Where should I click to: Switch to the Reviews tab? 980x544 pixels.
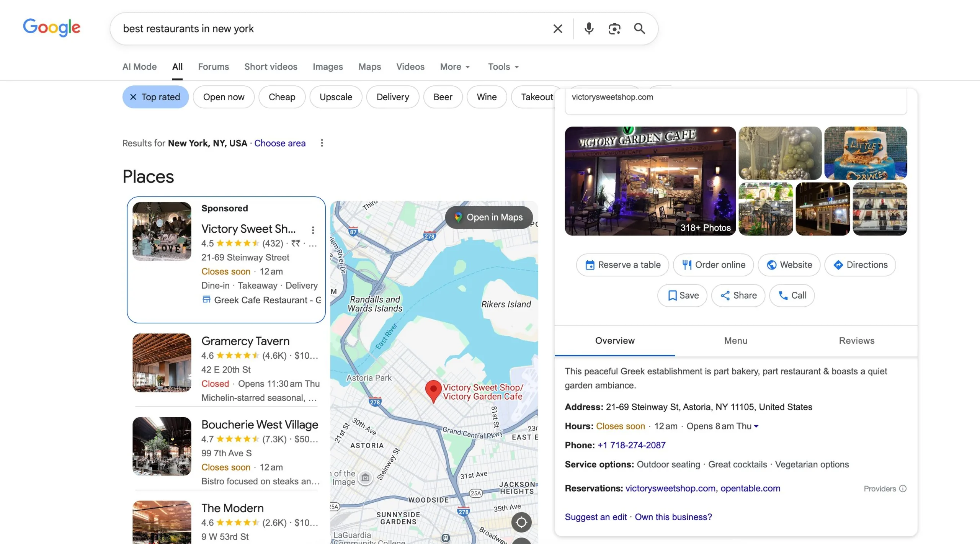click(857, 340)
